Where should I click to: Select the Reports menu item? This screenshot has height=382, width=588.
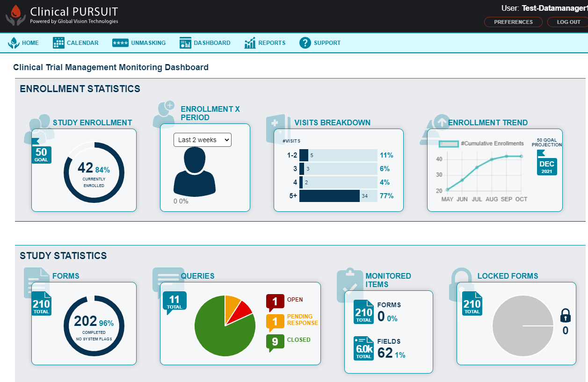(x=271, y=43)
